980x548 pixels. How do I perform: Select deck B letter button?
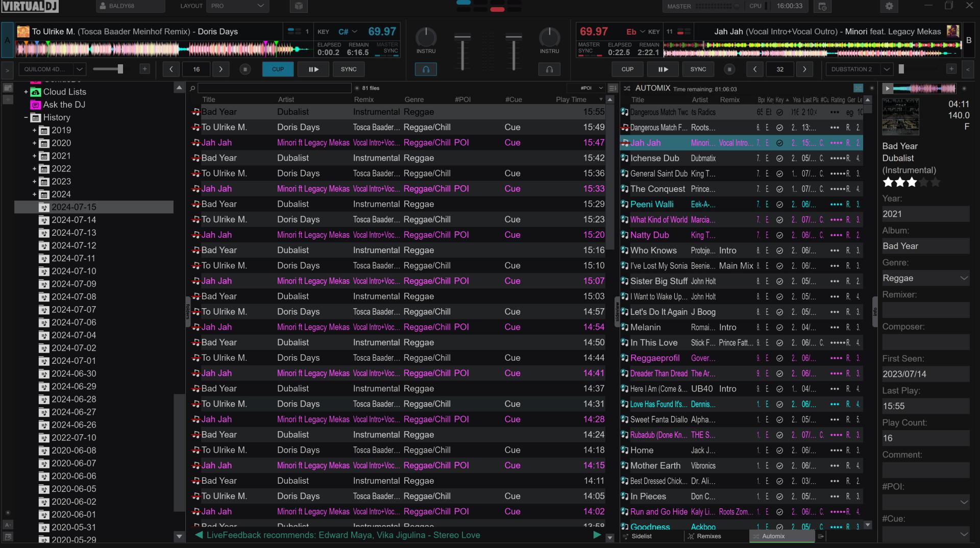point(968,40)
